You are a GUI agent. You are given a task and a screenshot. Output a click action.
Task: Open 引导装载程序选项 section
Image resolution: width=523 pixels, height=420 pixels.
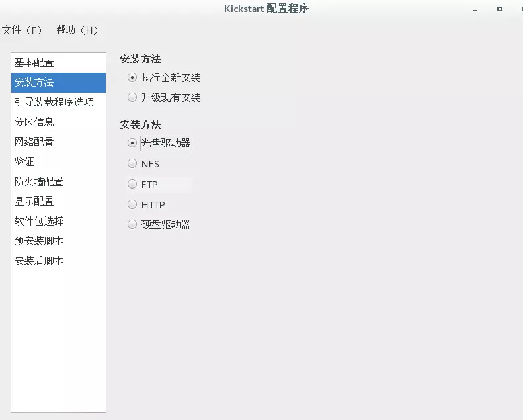click(x=58, y=102)
